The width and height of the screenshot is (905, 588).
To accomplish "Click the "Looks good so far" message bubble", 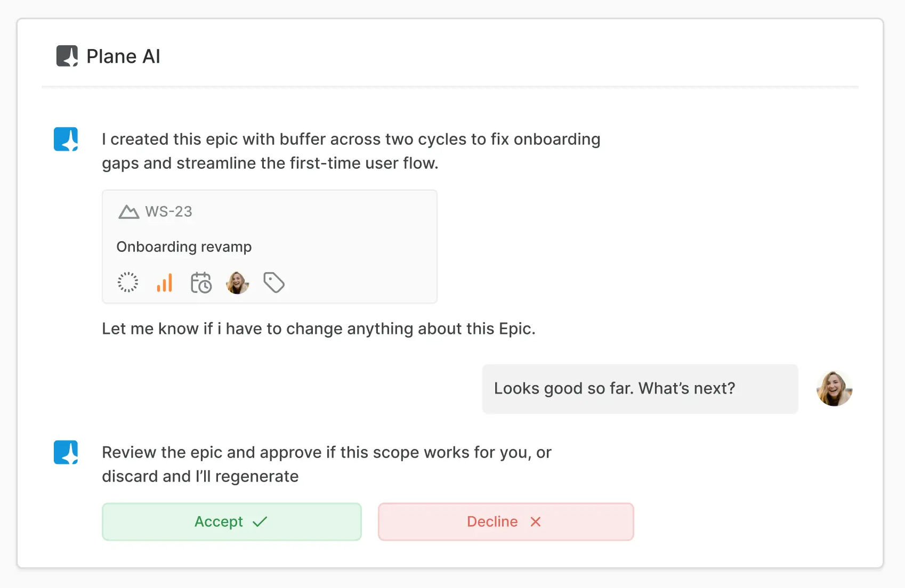I will pyautogui.click(x=640, y=389).
